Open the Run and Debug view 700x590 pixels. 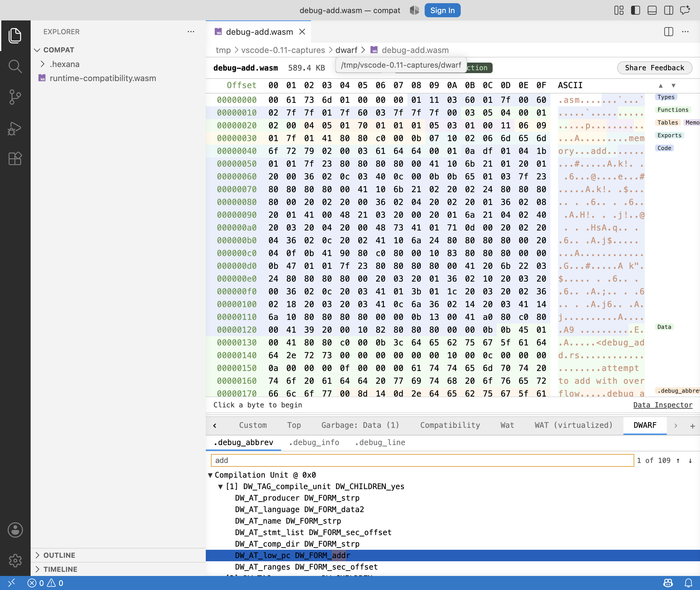(15, 128)
